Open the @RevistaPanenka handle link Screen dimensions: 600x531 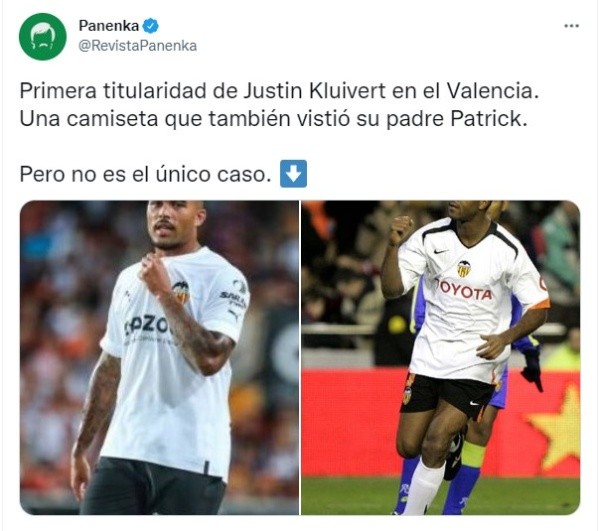(x=137, y=46)
